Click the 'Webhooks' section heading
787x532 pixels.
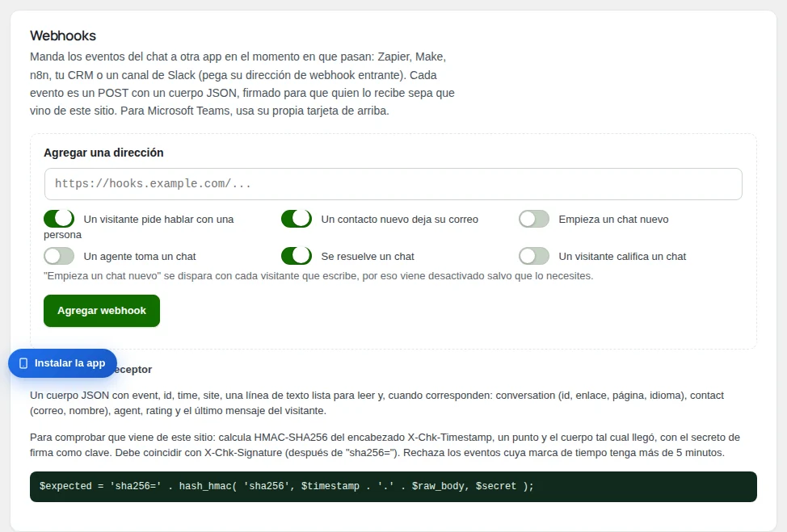(63, 36)
